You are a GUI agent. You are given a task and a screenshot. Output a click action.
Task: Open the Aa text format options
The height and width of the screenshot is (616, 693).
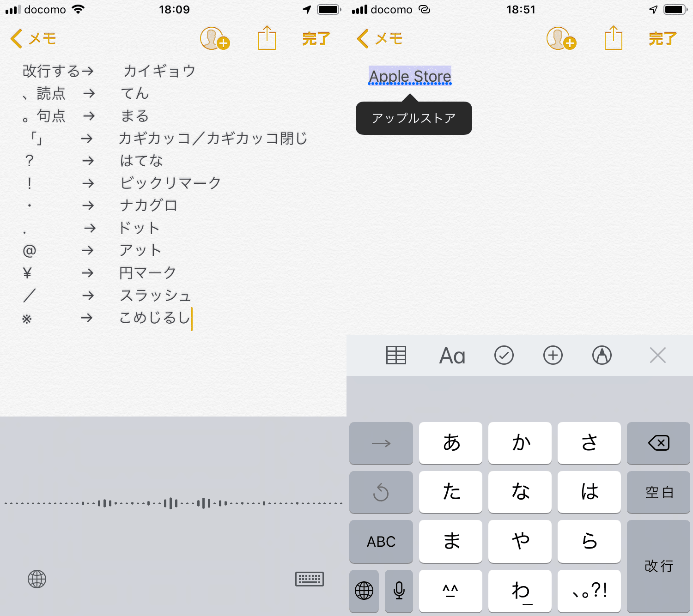(x=452, y=356)
